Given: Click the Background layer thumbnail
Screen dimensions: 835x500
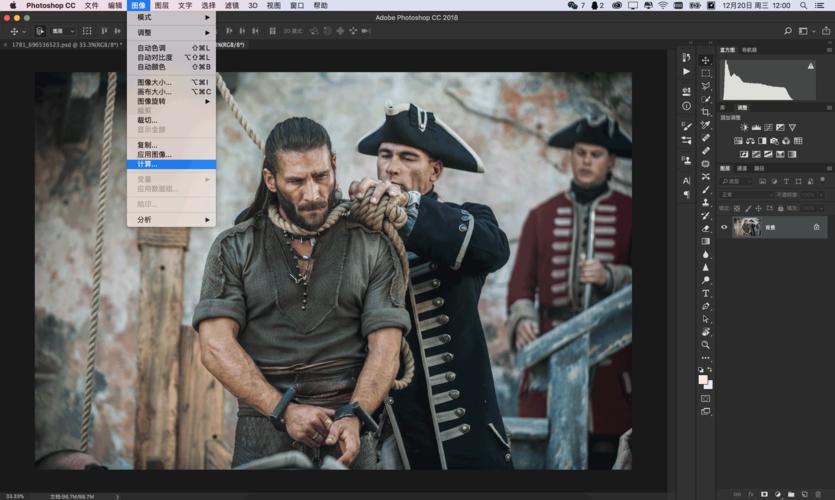Looking at the screenshot, I should [747, 227].
